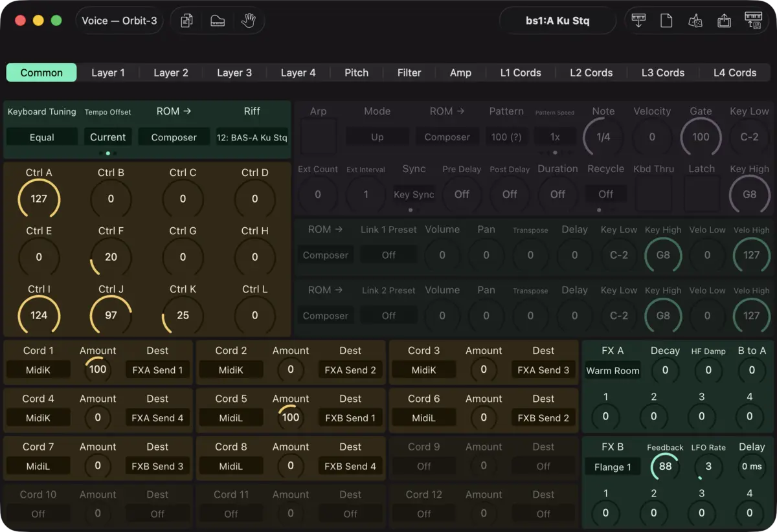Open the FX A Warm Room dropdown
The width and height of the screenshot is (777, 532).
pos(613,371)
